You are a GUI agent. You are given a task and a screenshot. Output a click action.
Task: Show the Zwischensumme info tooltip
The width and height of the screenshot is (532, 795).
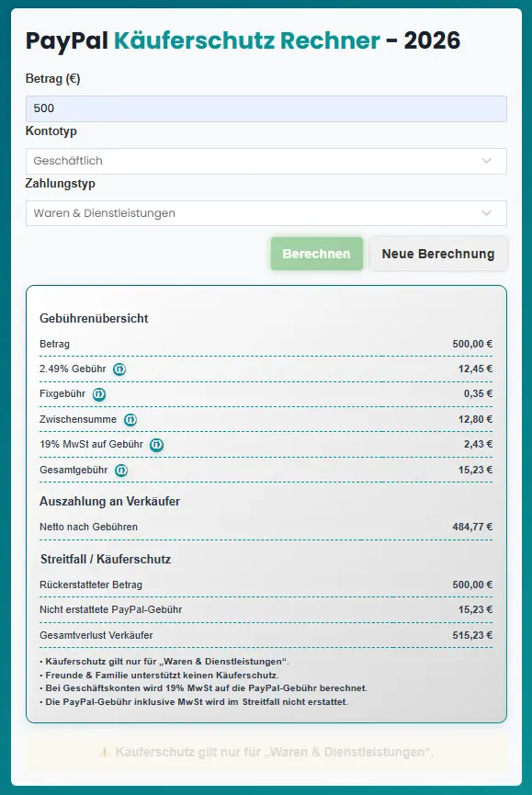pos(130,419)
